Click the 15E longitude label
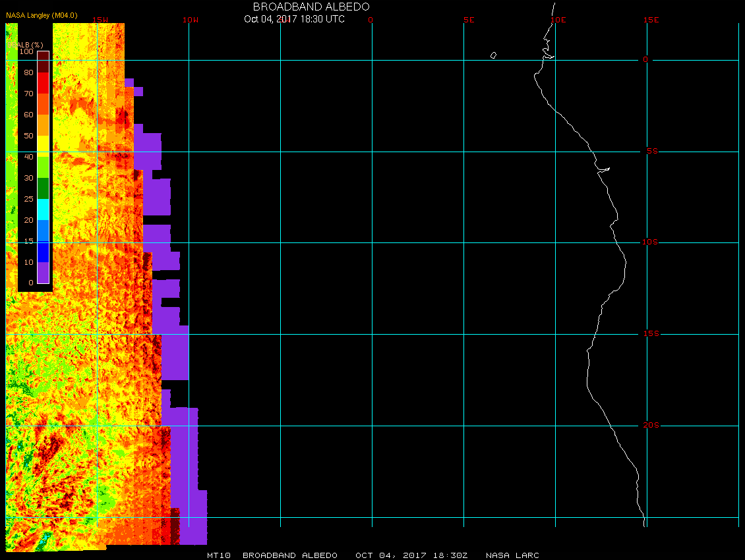The image size is (745, 560). pos(651,20)
